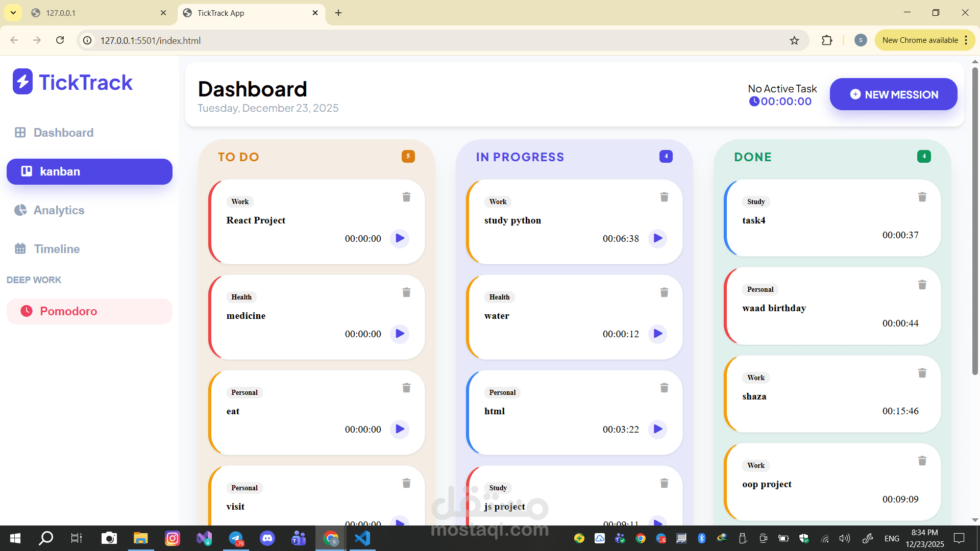Bookmark this page with star icon
Viewport: 980px width, 551px height.
point(794,40)
